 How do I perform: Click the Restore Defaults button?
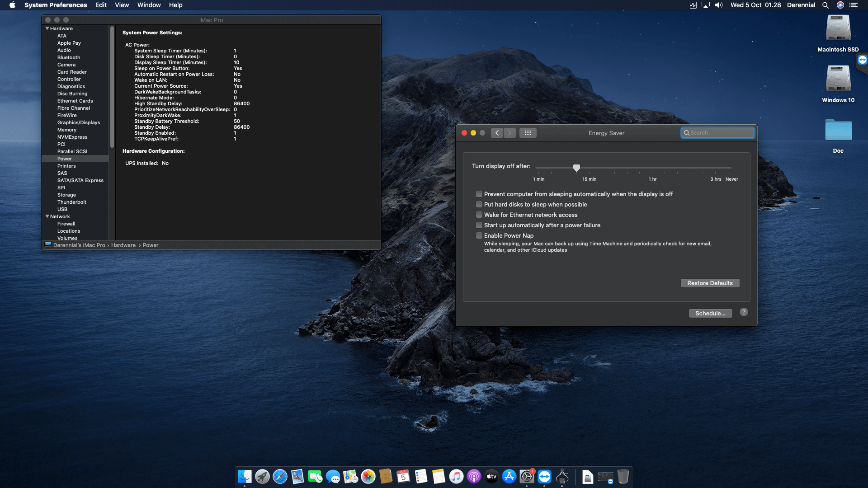click(x=710, y=283)
